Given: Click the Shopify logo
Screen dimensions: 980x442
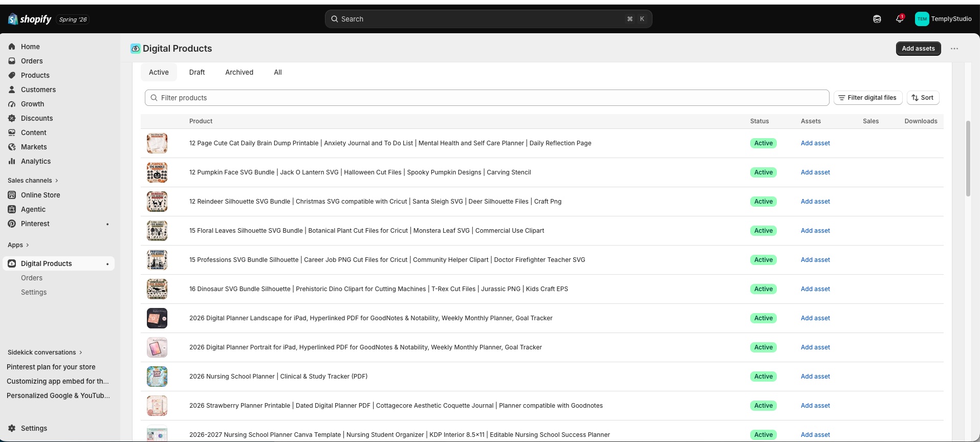Looking at the screenshot, I should click(30, 19).
